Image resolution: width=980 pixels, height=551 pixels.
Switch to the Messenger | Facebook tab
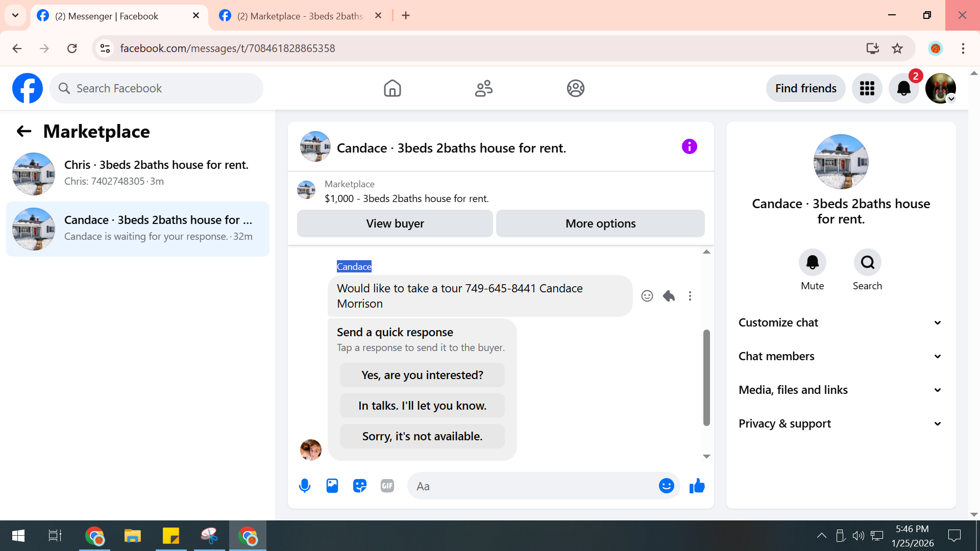[119, 16]
